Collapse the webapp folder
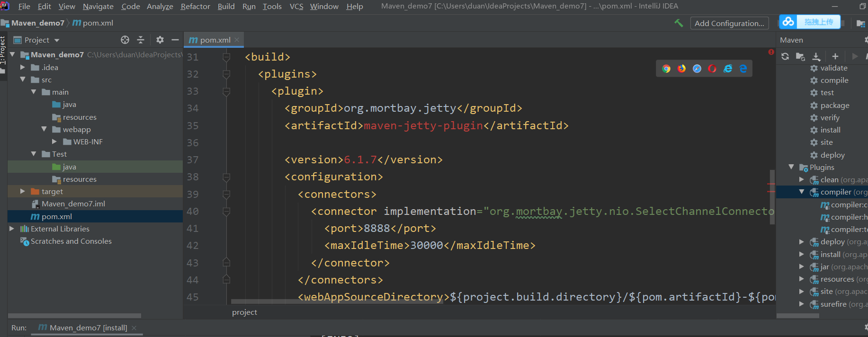The image size is (868, 337). click(x=44, y=129)
